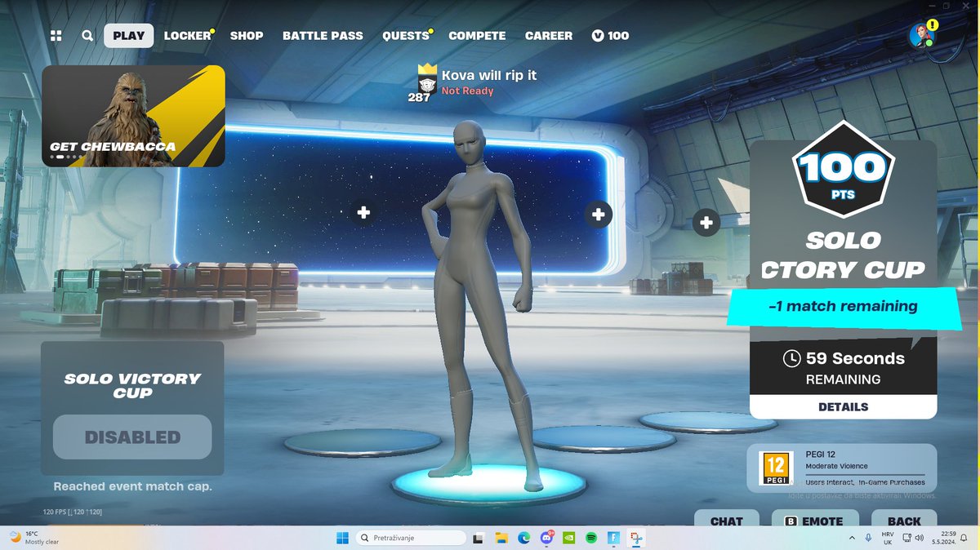Viewport: 980px width, 550px height.
Task: Open the LOCKER tab
Action: 188,36
